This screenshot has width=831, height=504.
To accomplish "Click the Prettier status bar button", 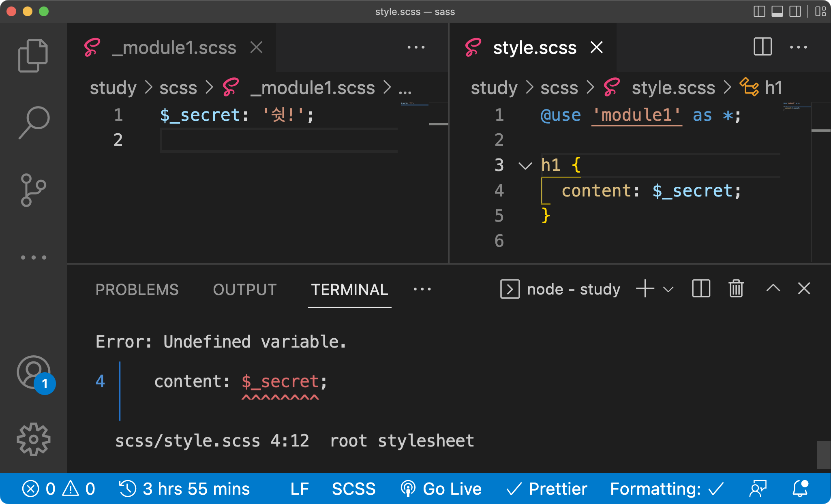I will coord(547,489).
